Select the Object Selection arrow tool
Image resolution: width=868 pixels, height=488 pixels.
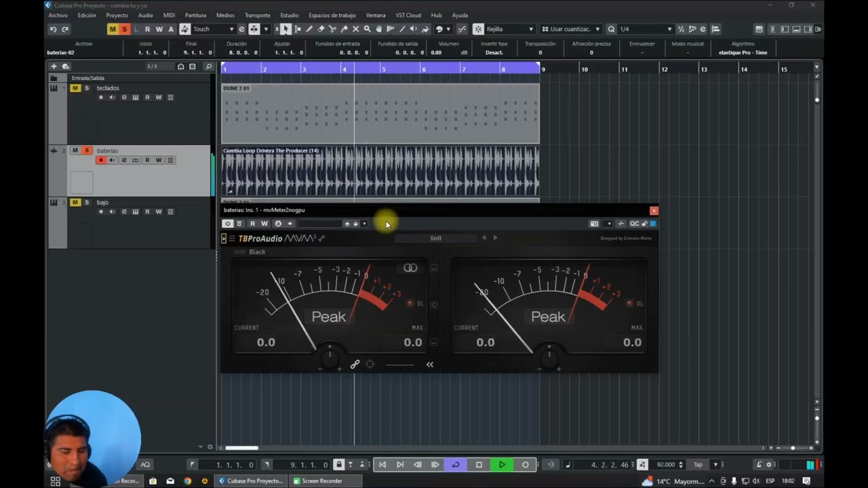[285, 29]
